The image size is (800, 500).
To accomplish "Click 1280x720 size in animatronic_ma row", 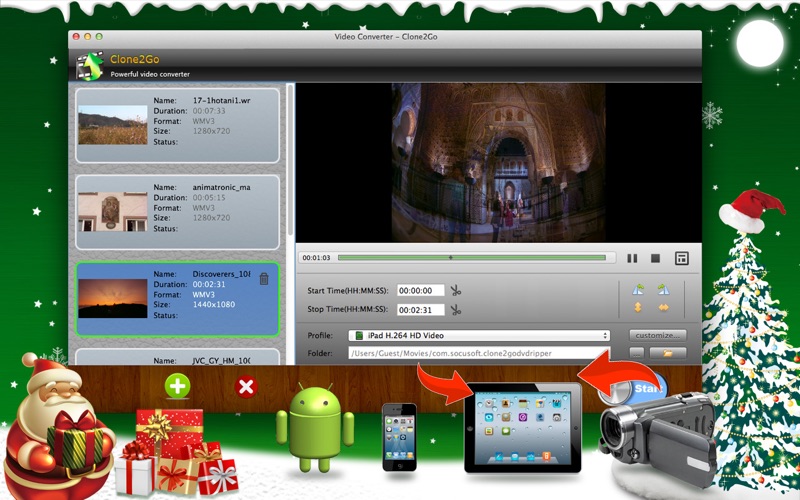I will 211,218.
